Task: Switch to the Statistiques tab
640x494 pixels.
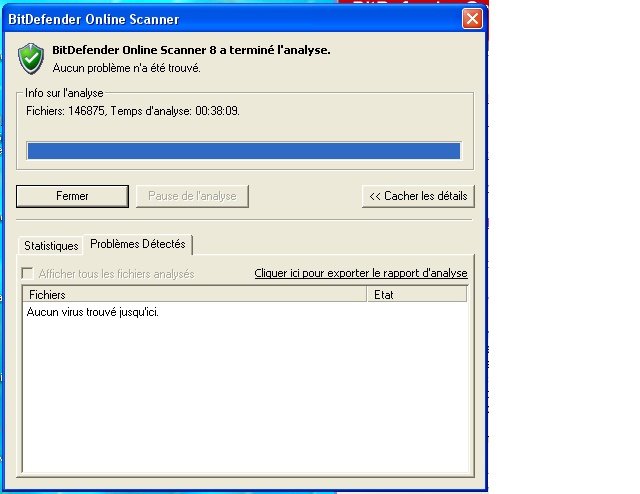Action: pos(51,246)
